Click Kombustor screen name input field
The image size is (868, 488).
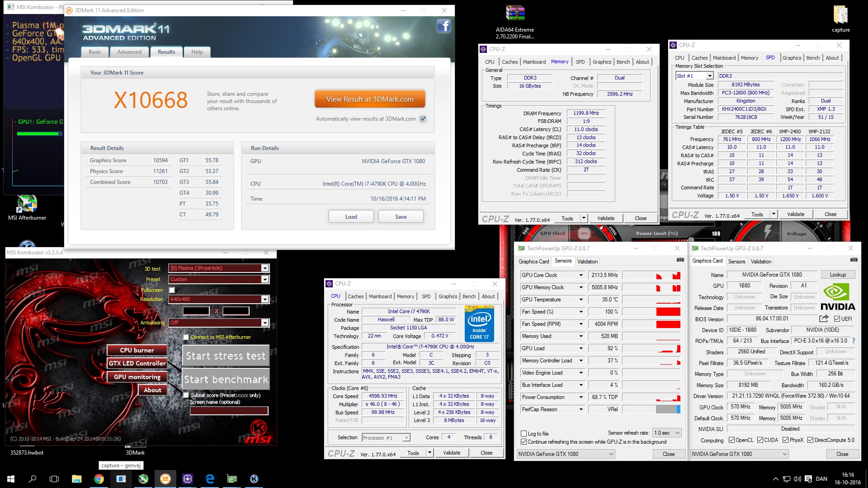coord(229,410)
